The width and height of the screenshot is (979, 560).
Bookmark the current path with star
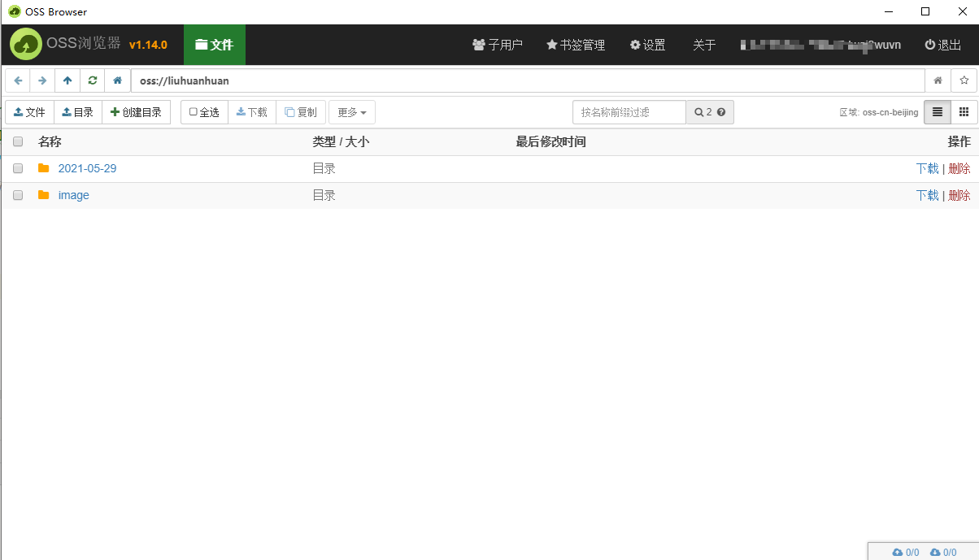964,80
